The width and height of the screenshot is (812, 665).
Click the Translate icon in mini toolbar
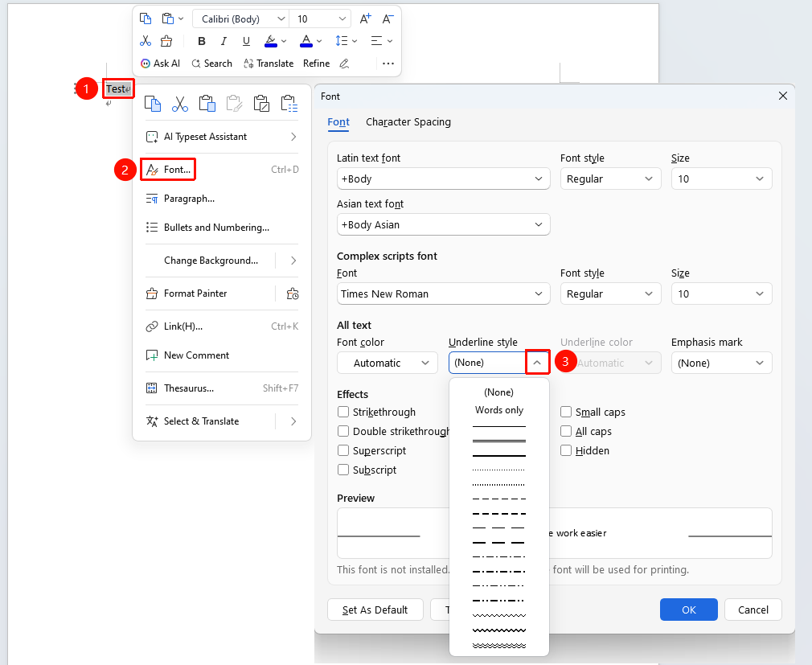(269, 64)
